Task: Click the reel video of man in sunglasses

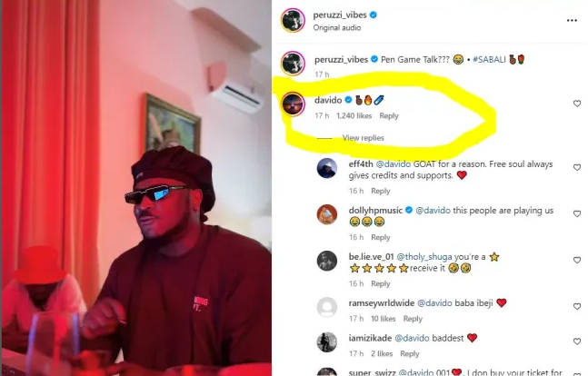Action: pos(136,188)
